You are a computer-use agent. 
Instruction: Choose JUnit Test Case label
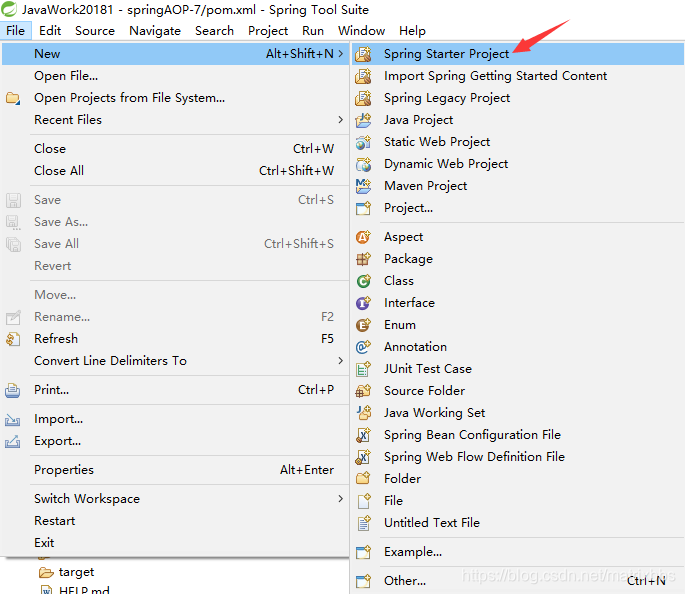428,369
